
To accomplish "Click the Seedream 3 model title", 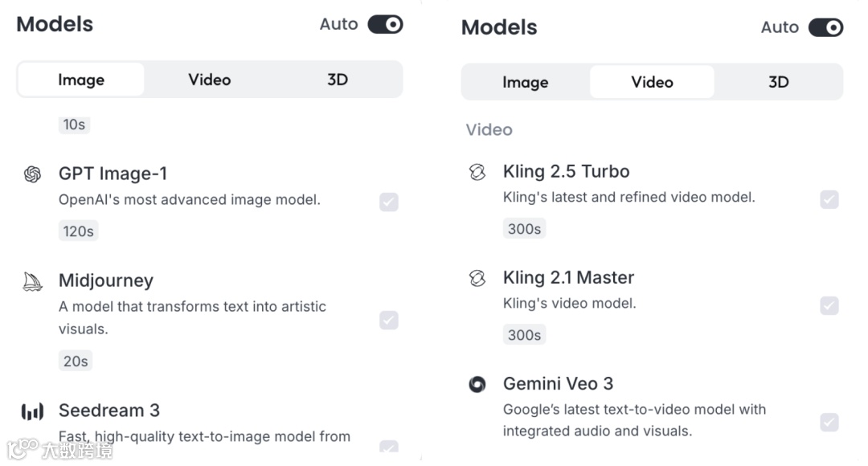I will pyautogui.click(x=109, y=411).
